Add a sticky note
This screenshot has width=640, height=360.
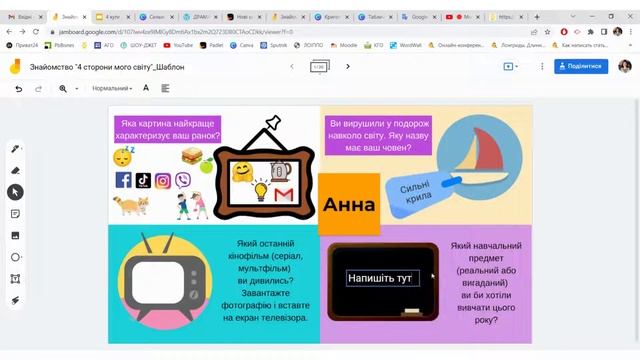coord(16,214)
